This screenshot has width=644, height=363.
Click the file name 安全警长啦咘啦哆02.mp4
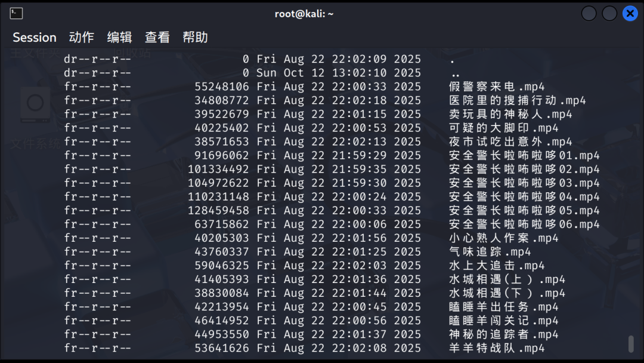pyautogui.click(x=524, y=170)
